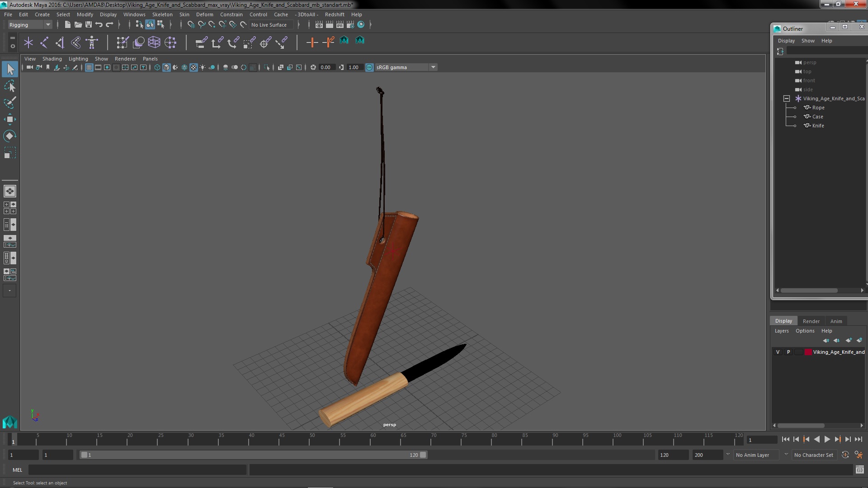Click the Parent constraint shelf icon
This screenshot has width=868, height=488.
[201, 42]
